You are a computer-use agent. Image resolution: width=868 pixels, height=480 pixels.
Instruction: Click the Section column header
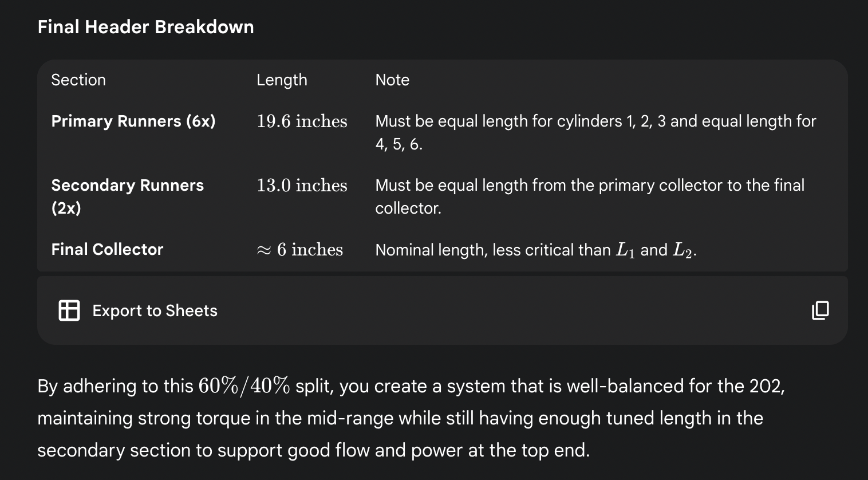pyautogui.click(x=78, y=80)
